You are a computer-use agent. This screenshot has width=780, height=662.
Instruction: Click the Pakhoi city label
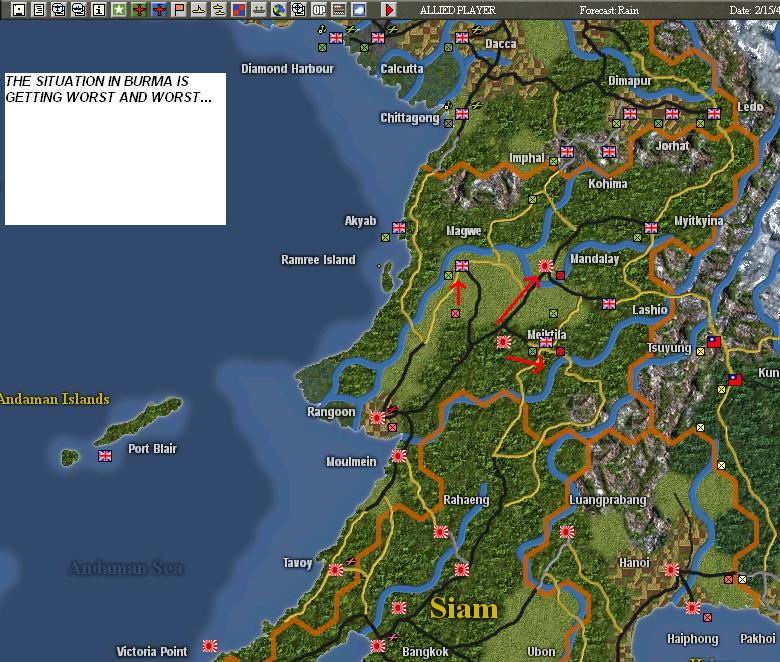point(758,639)
